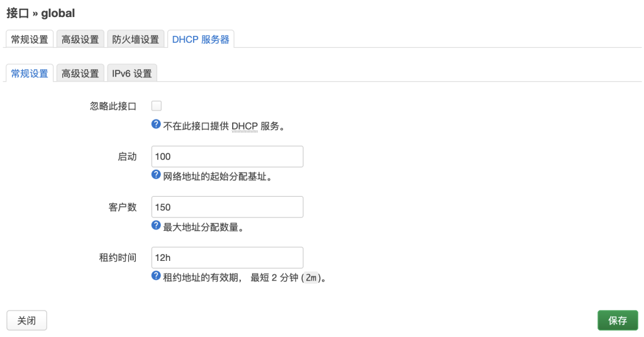Select the nested 常规设置 sub-tab under DHCP 服务器
Viewport: 644px width, 337px height.
pyautogui.click(x=30, y=74)
